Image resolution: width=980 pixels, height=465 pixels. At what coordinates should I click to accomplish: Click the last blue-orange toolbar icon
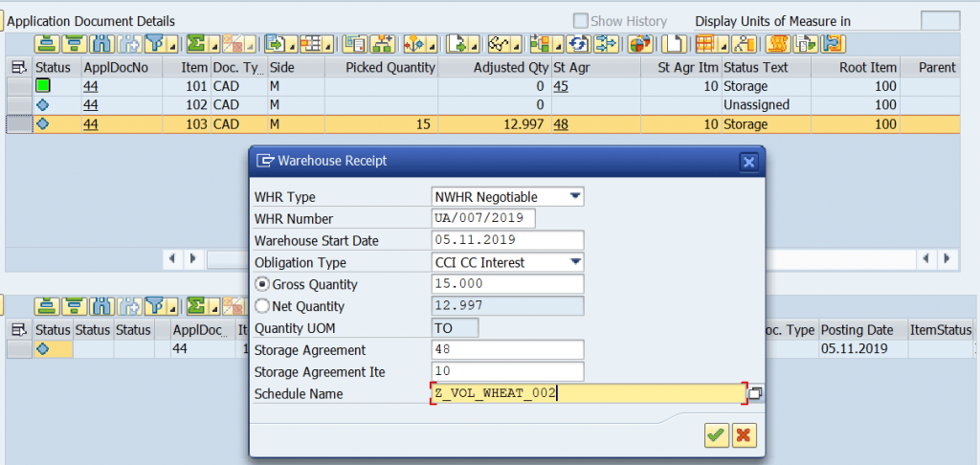click(x=834, y=44)
